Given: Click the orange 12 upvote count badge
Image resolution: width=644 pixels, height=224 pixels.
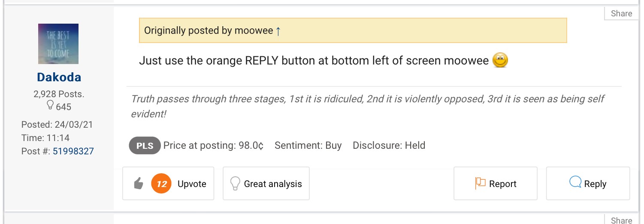Looking at the screenshot, I should tap(161, 184).
